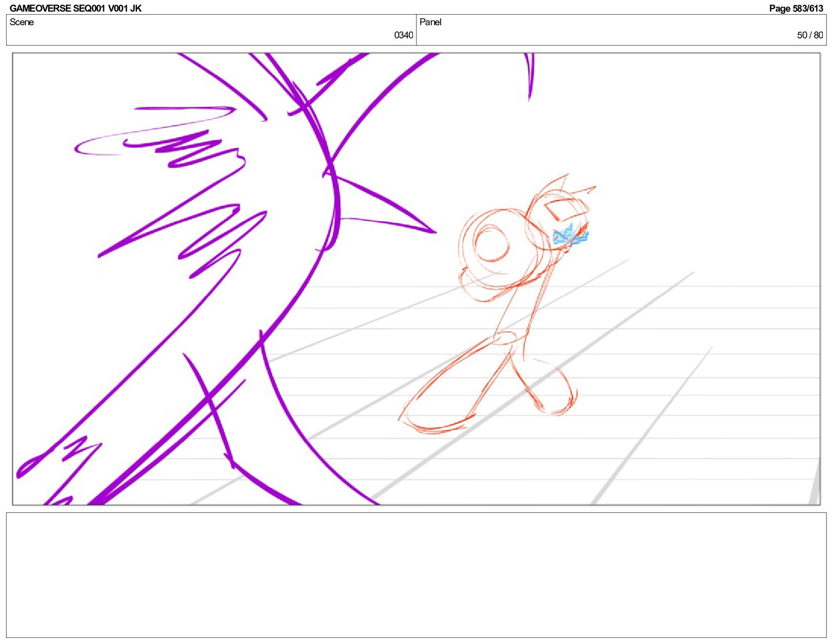Click the 'Page 583/613' page number

point(796,8)
